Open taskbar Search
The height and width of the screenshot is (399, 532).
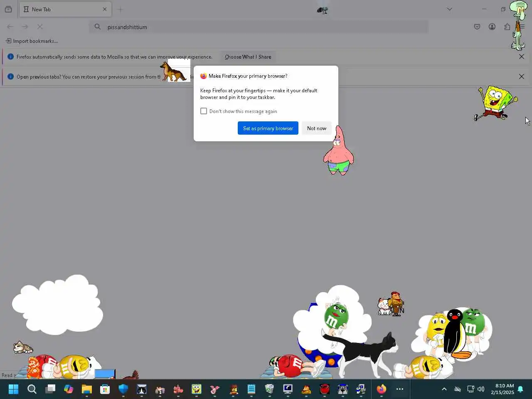32,389
